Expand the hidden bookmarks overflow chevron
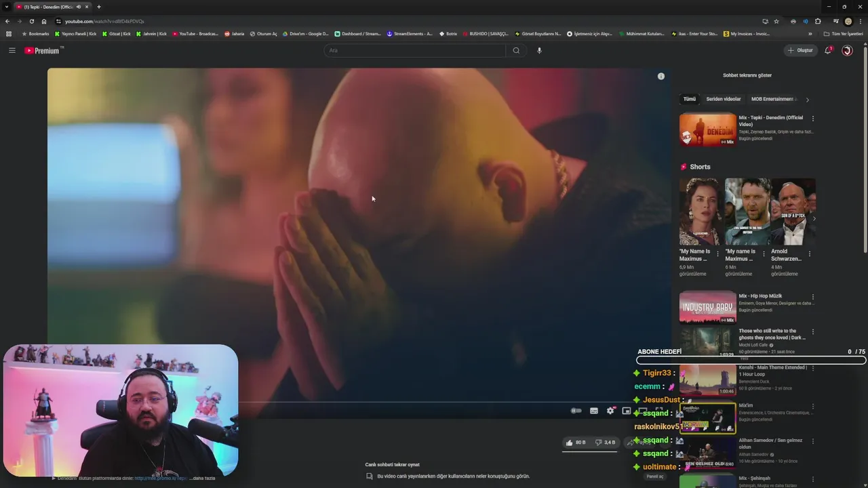868x488 pixels. pyautogui.click(x=810, y=33)
